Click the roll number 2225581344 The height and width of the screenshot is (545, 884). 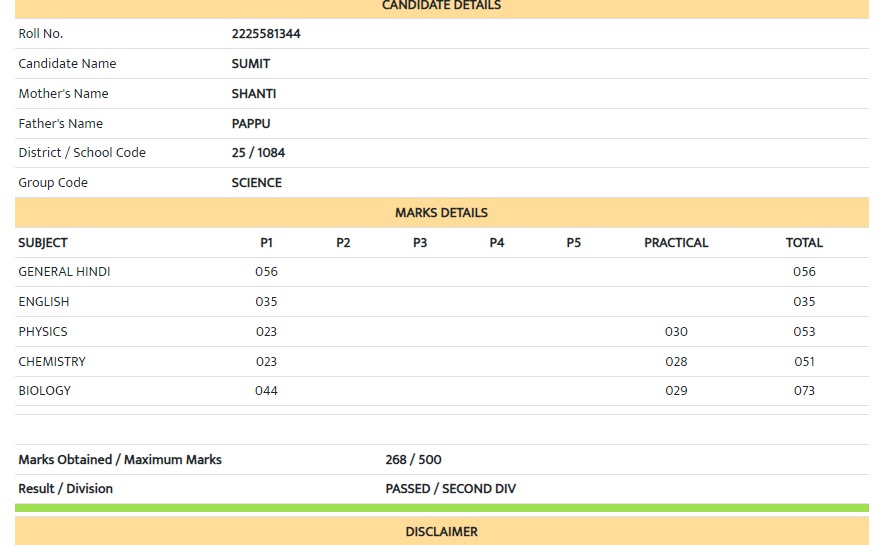click(x=266, y=34)
